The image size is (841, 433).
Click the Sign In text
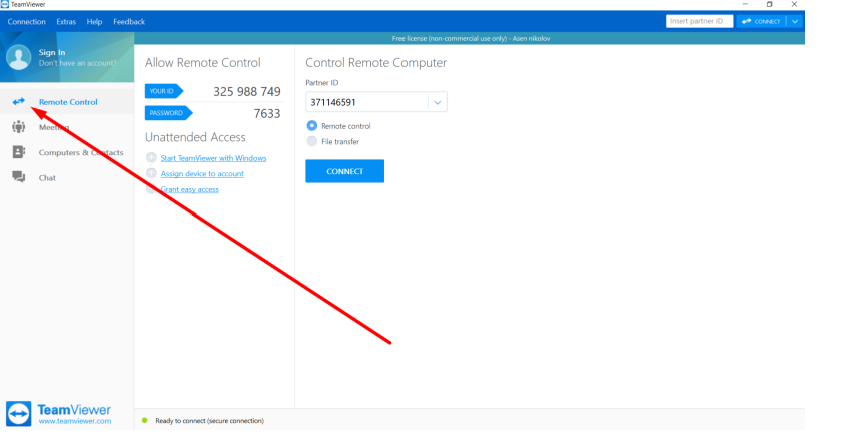tap(52, 52)
